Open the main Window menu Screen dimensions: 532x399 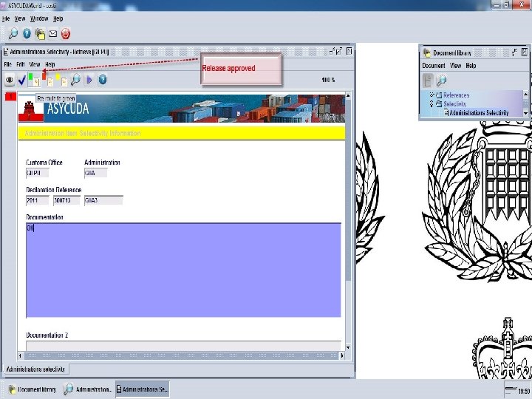pyautogui.click(x=39, y=18)
